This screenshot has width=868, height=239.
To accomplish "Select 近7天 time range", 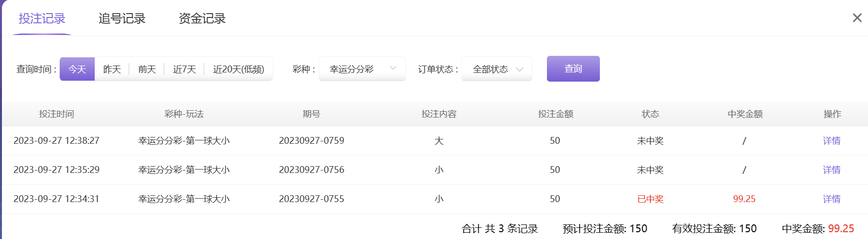I will (184, 69).
